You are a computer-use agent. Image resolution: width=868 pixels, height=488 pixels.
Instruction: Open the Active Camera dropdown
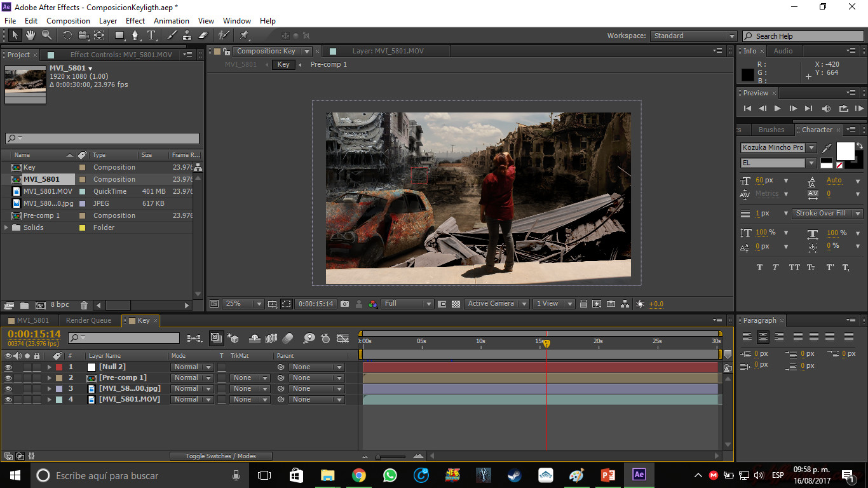(x=496, y=304)
